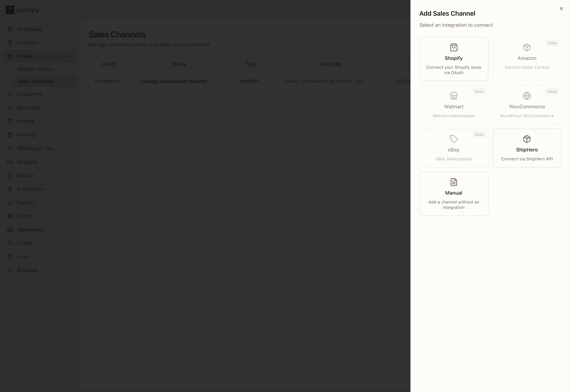Click 'canopy-condiments.myshopify.com' URL cell

coord(323,81)
